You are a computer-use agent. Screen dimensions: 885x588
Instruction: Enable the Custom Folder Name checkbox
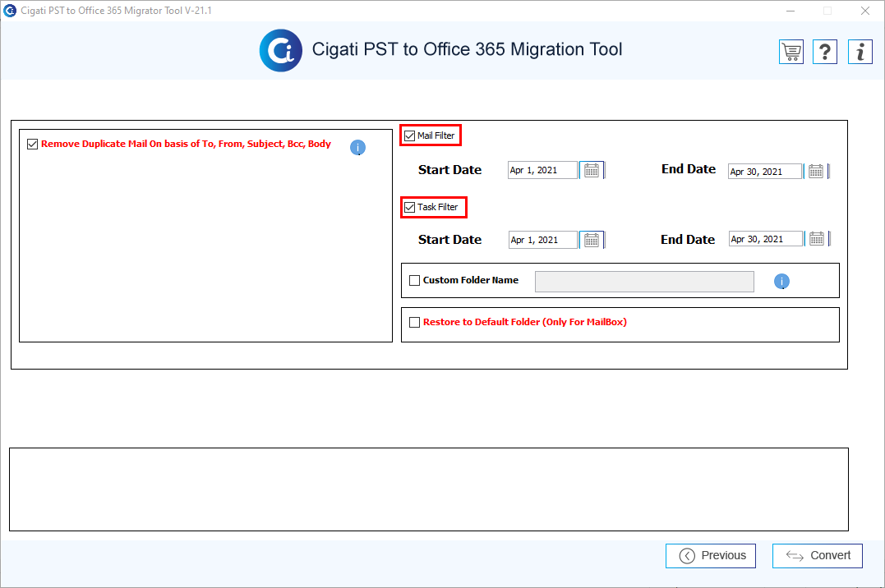pos(414,281)
